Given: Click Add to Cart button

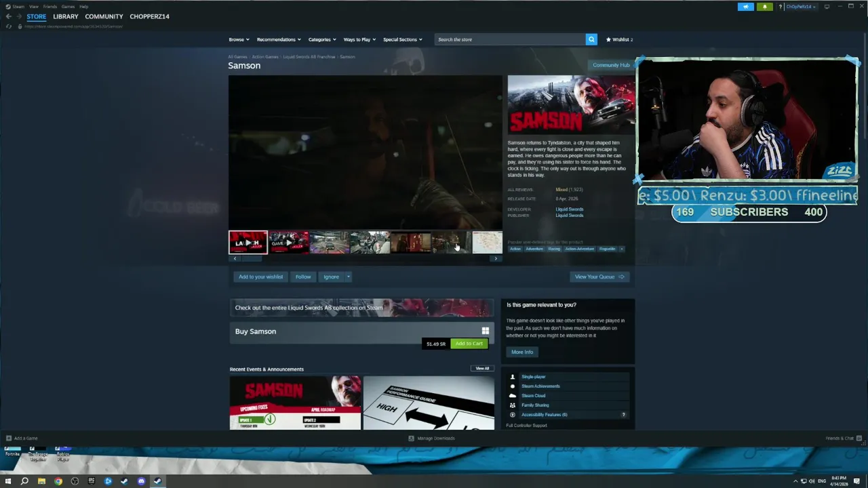Looking at the screenshot, I should coord(469,344).
